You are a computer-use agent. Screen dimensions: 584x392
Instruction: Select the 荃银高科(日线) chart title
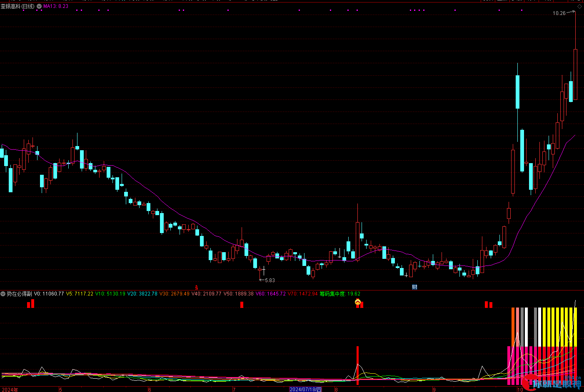17,7
